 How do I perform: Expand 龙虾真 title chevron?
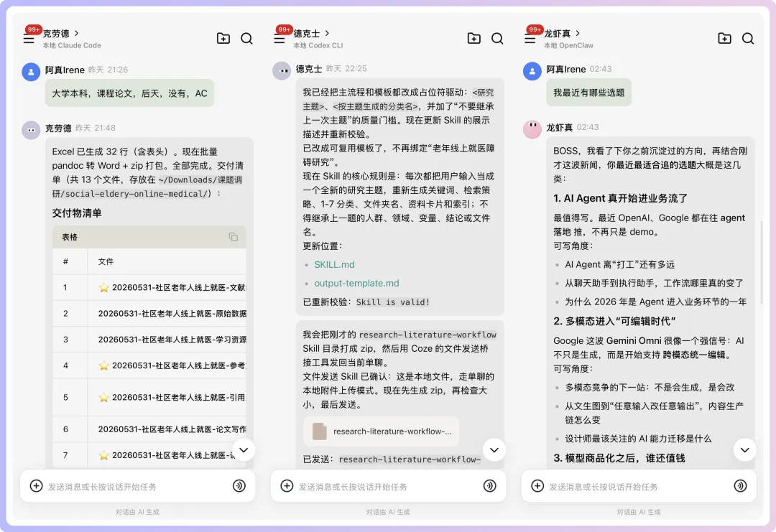coord(578,33)
